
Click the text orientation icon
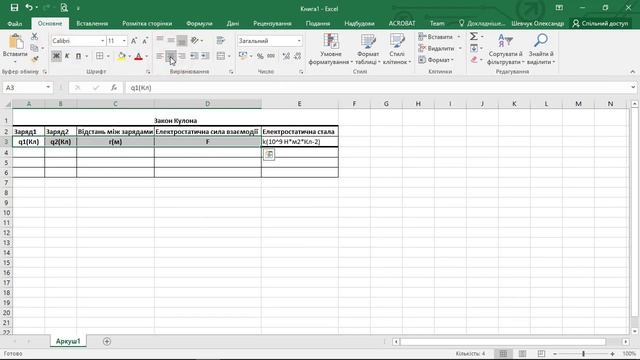point(195,40)
